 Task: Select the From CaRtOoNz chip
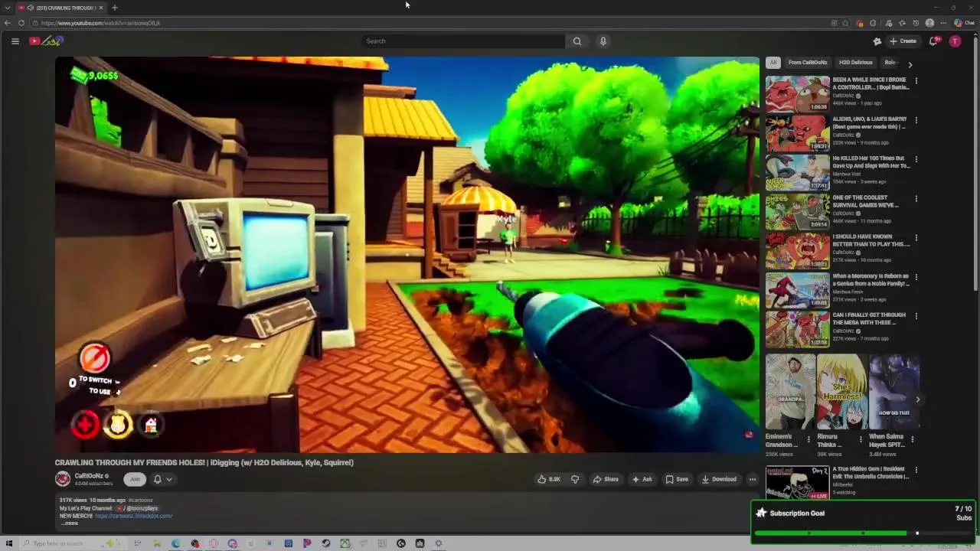(x=808, y=63)
